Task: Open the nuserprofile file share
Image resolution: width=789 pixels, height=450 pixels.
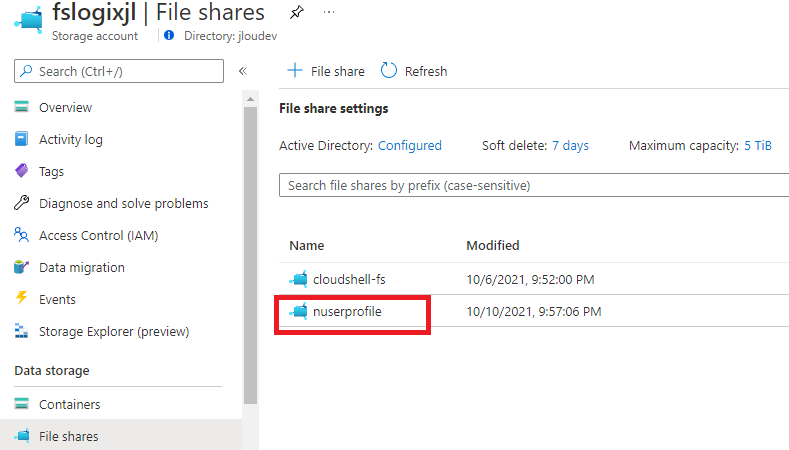Action: click(x=347, y=312)
